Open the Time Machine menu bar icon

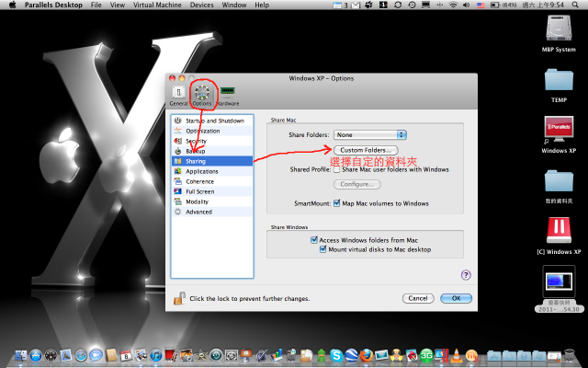click(x=412, y=5)
